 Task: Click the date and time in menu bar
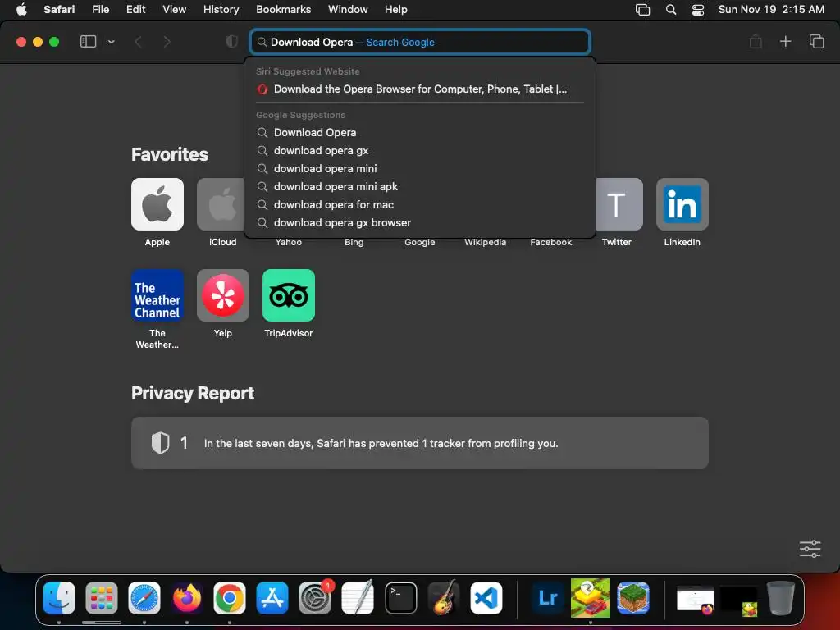[771, 9]
